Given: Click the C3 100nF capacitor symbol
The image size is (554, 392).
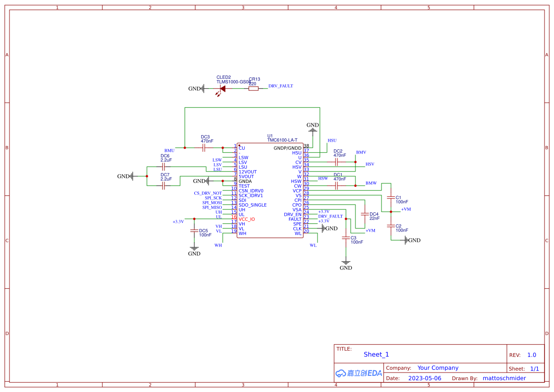Looking at the screenshot, I should tap(345, 238).
